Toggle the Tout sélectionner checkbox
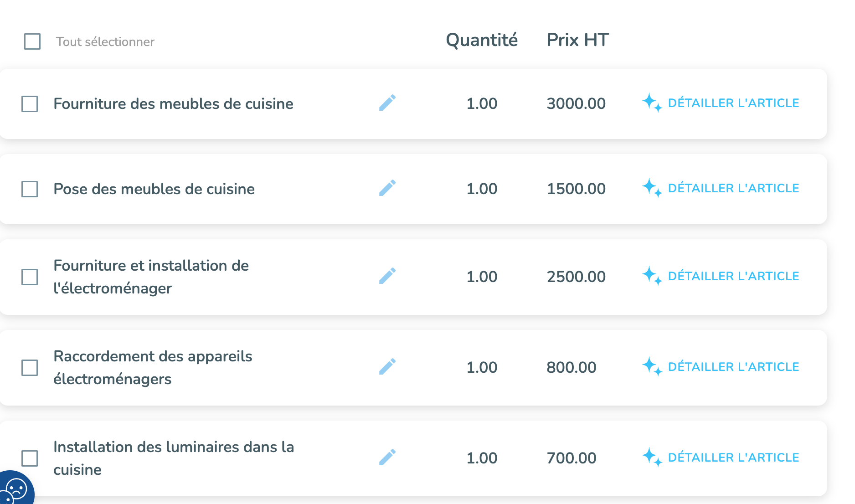 pos(32,41)
